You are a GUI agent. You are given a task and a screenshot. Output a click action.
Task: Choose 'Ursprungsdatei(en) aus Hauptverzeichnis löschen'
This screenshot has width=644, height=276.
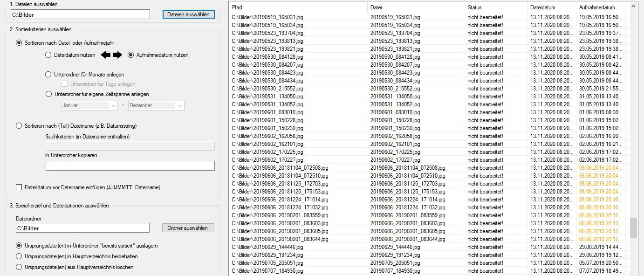(19, 267)
